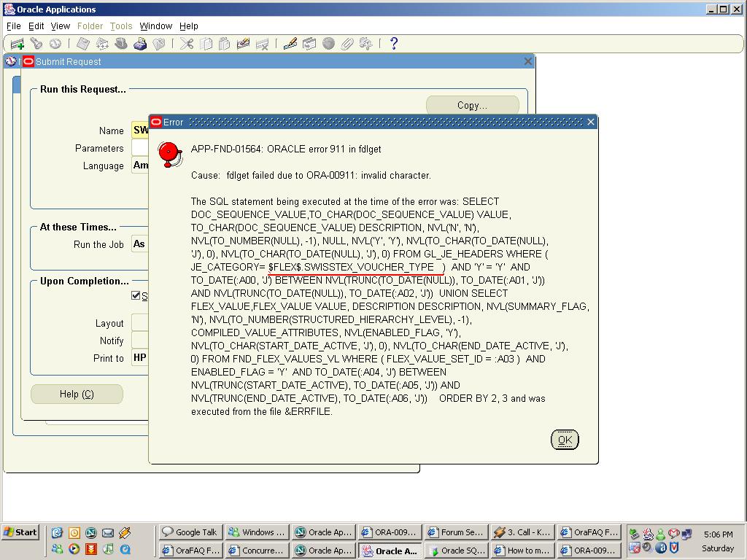This screenshot has height=560, width=747.
Task: Click the Edit Field pencil icon
Action: click(290, 44)
